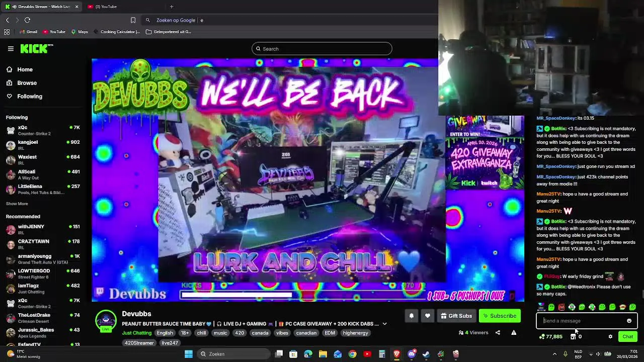Viewport: 644px width, 362px height.
Task: Insert the red angry emote above the message box
Action: tap(561, 307)
